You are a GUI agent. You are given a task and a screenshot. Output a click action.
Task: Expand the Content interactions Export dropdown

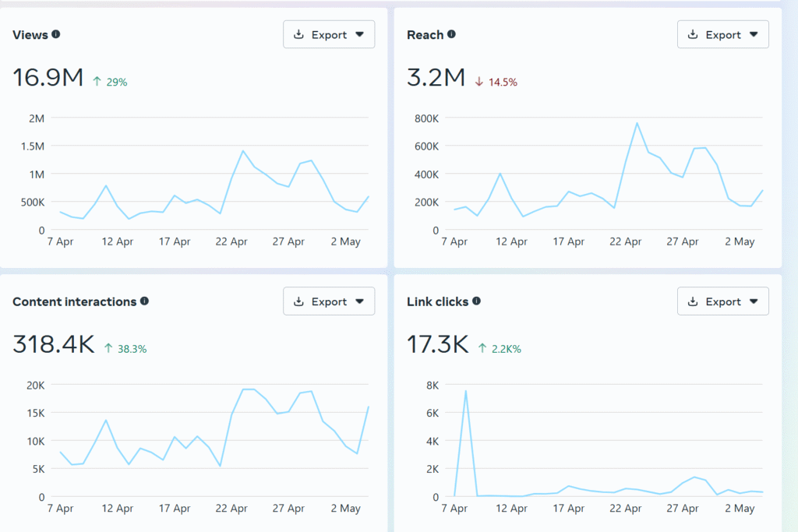(359, 301)
